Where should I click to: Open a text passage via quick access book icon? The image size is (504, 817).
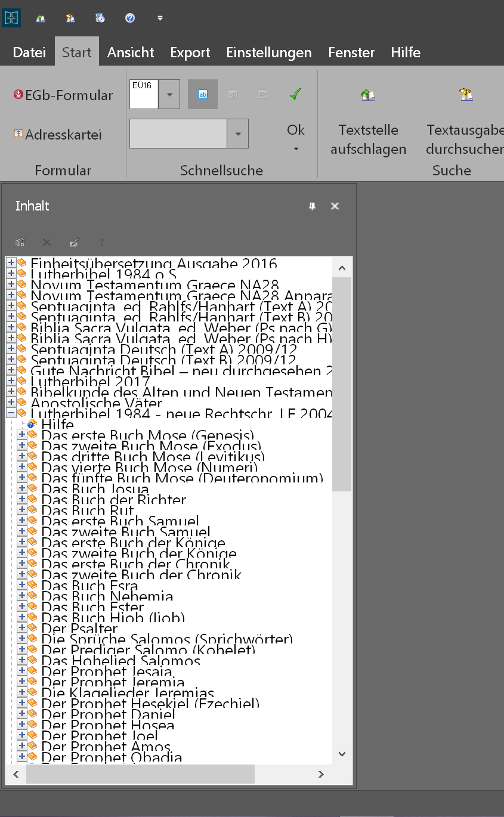40,18
